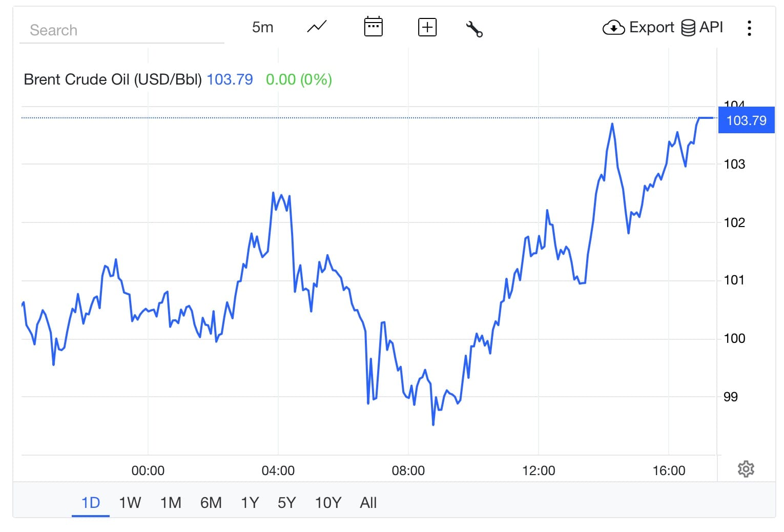The height and width of the screenshot is (532, 784).
Task: Open the wrench tools icon
Action: click(474, 29)
